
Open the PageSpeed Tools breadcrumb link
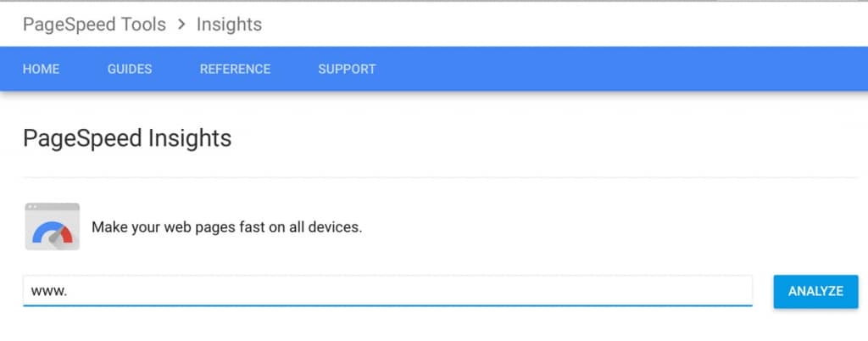pyautogui.click(x=94, y=25)
